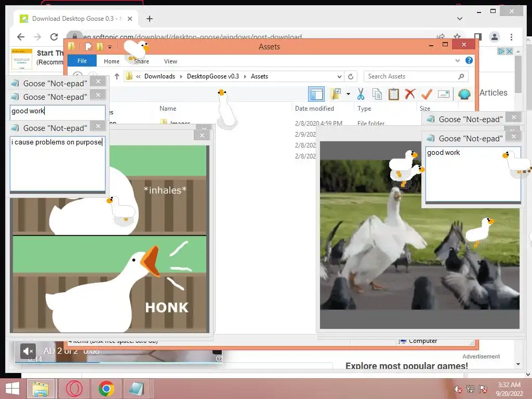Screen dimensions: 532x399
Task: Select the Downloads breadcrumb
Action: click(159, 76)
